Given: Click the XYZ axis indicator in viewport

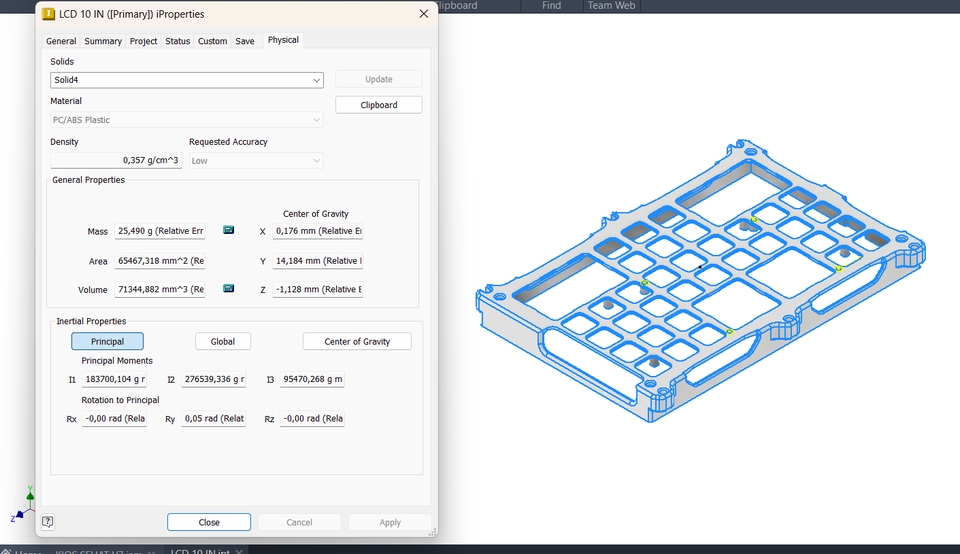Looking at the screenshot, I should [x=24, y=504].
